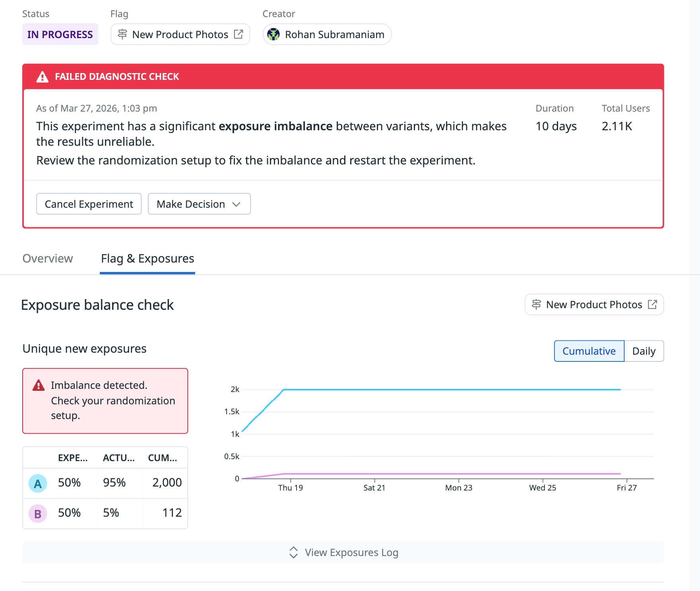Image resolution: width=700 pixels, height=591 pixels.
Task: Open the flag external link icon beside New Product Photos
Action: click(239, 35)
